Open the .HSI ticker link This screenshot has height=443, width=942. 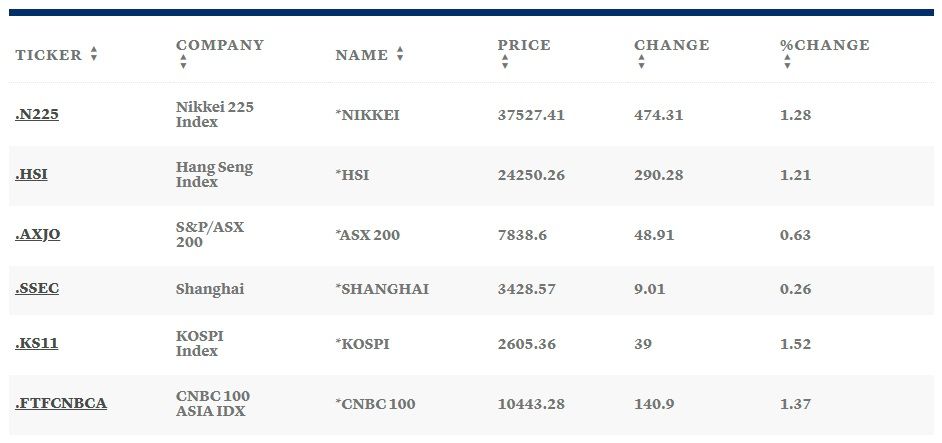31,175
